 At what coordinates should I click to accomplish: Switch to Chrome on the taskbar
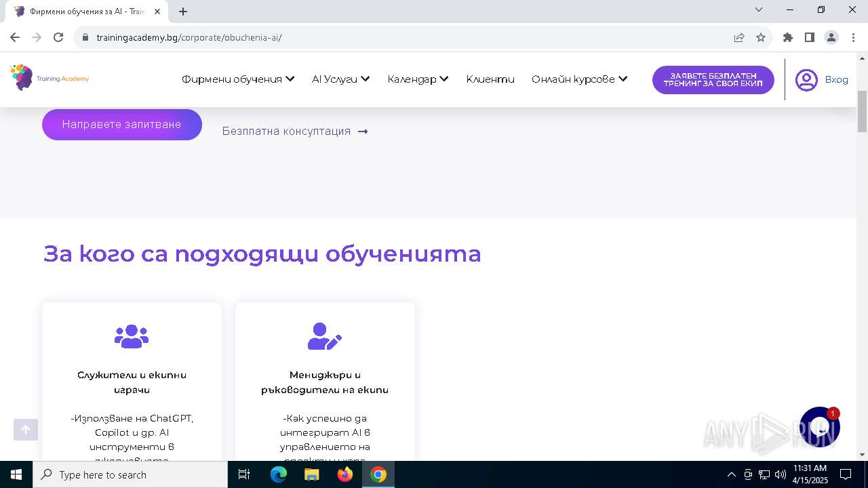tap(378, 474)
